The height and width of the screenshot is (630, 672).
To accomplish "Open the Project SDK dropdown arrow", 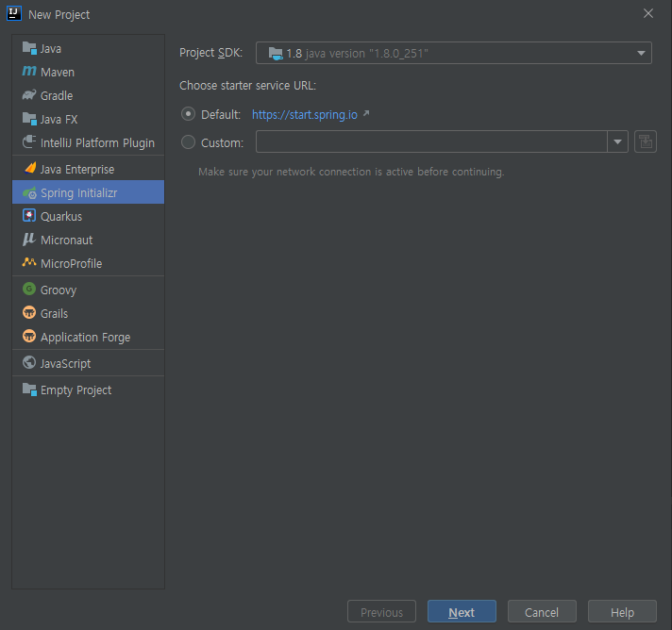I will pos(641,53).
